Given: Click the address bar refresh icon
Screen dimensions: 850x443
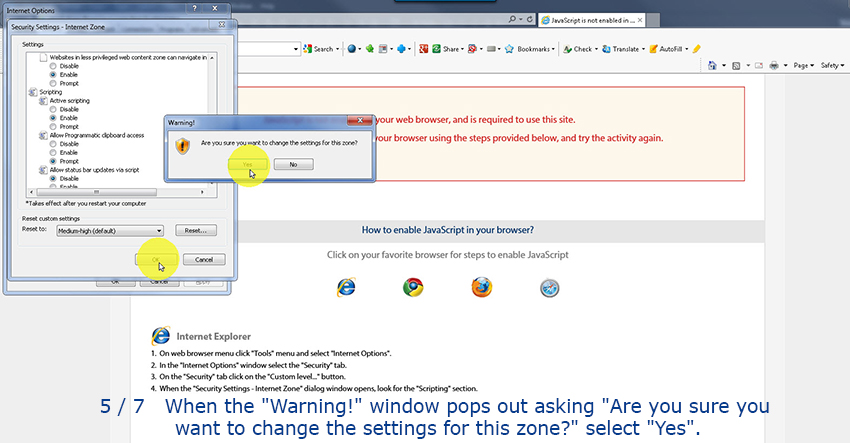Looking at the screenshot, I should tap(530, 20).
